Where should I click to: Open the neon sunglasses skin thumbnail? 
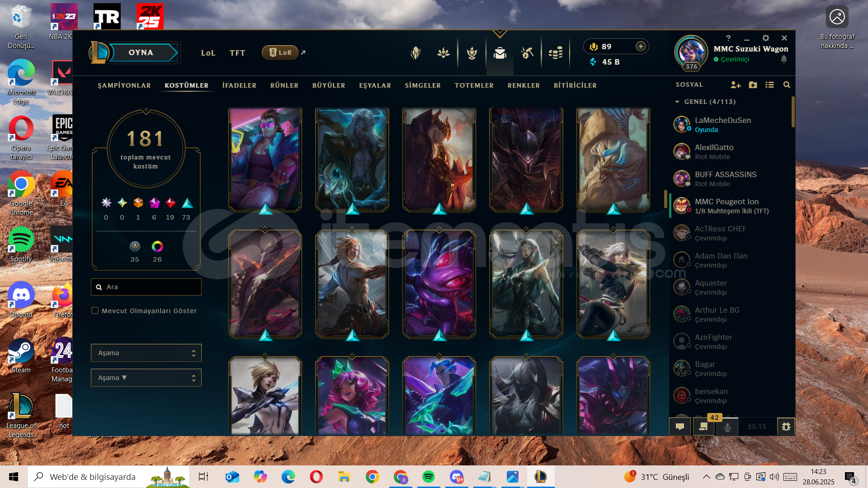pyautogui.click(x=265, y=159)
